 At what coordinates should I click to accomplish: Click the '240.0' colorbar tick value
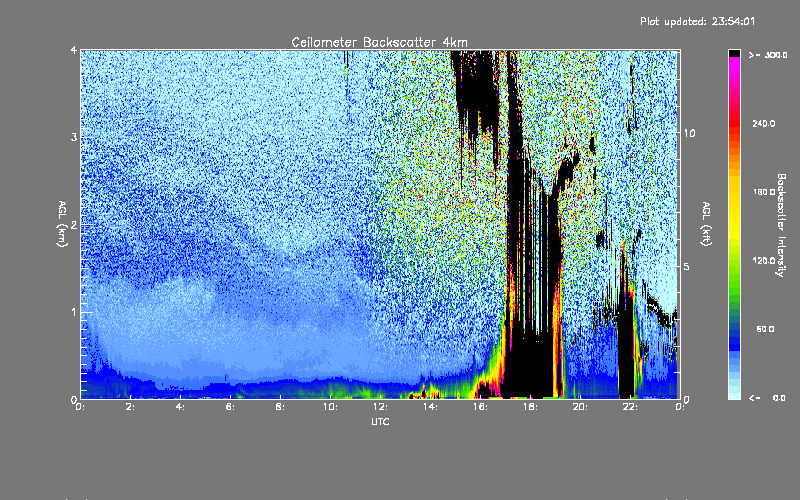(x=764, y=123)
